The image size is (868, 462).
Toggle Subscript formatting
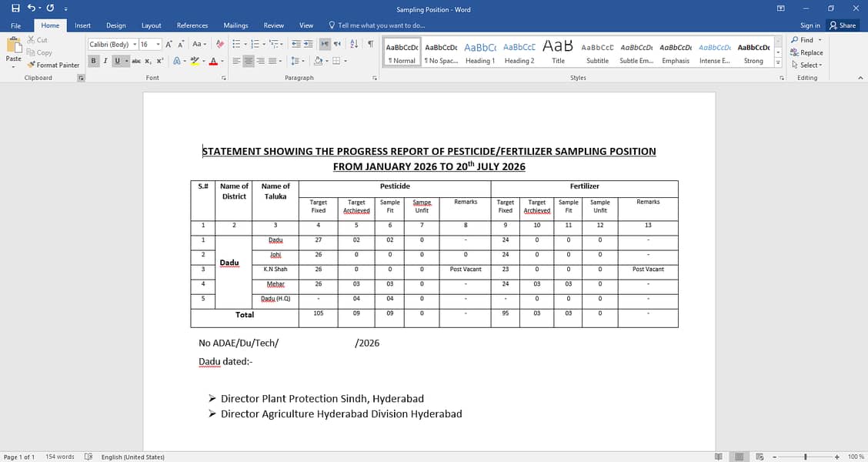(x=148, y=61)
